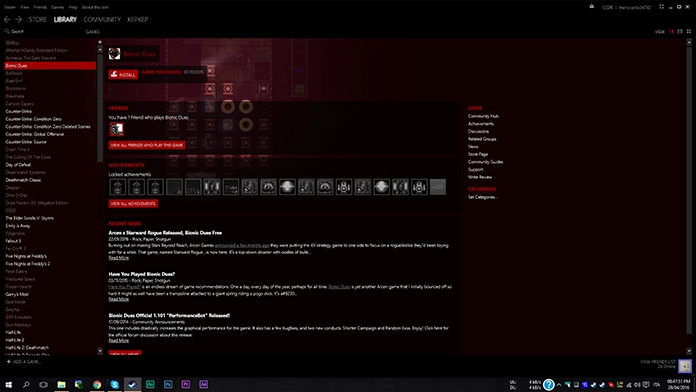Viewport: 696px width, 392px height.
Task: Open the Friends menu
Action: coord(40,7)
